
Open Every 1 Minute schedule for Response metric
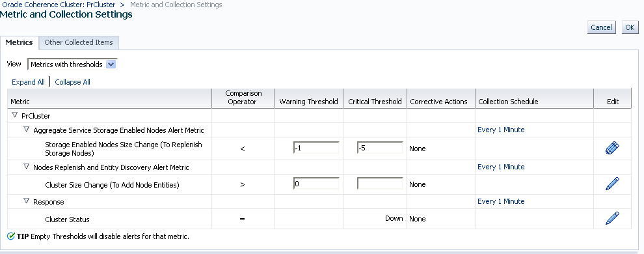pyautogui.click(x=501, y=201)
